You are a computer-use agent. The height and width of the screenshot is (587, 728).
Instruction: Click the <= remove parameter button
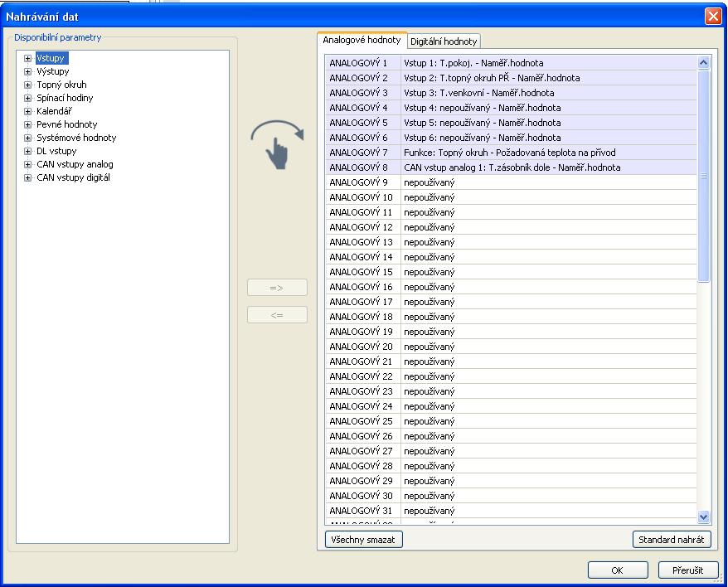(x=277, y=315)
